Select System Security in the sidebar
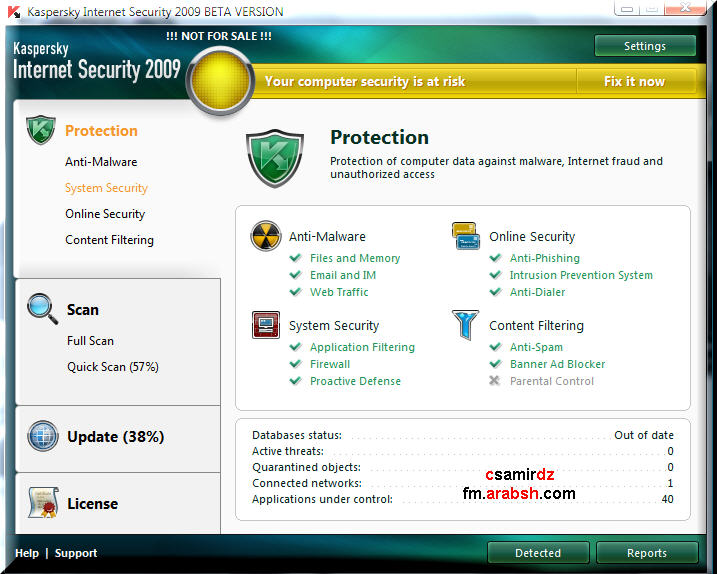Viewport: 717px width, 574px height. 106,188
